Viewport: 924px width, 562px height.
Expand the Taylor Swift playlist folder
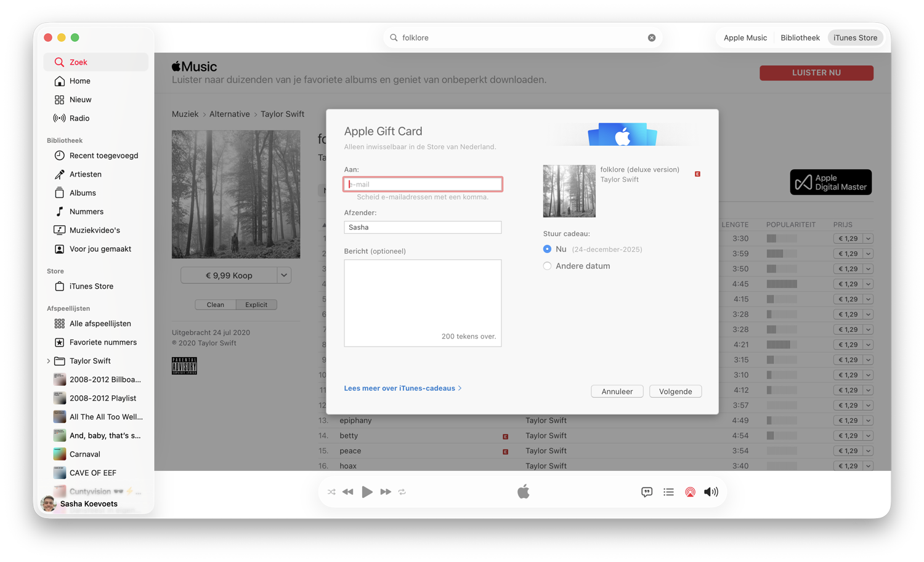(49, 361)
